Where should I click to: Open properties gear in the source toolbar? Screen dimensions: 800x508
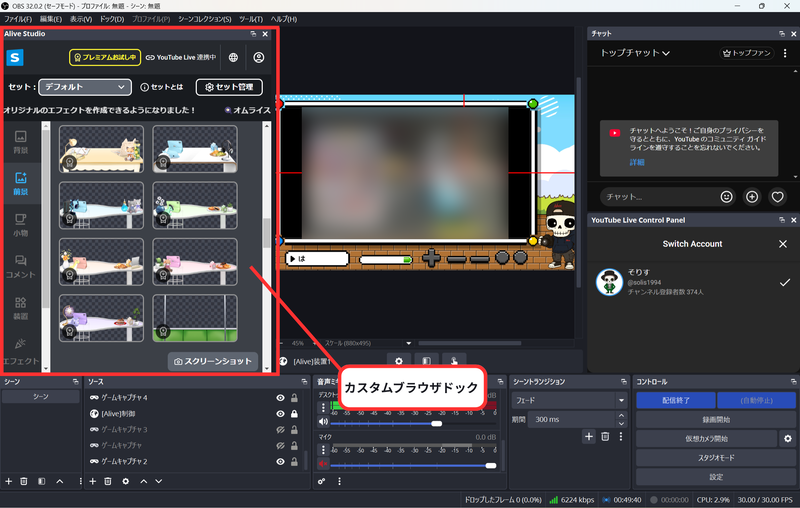[x=398, y=361]
